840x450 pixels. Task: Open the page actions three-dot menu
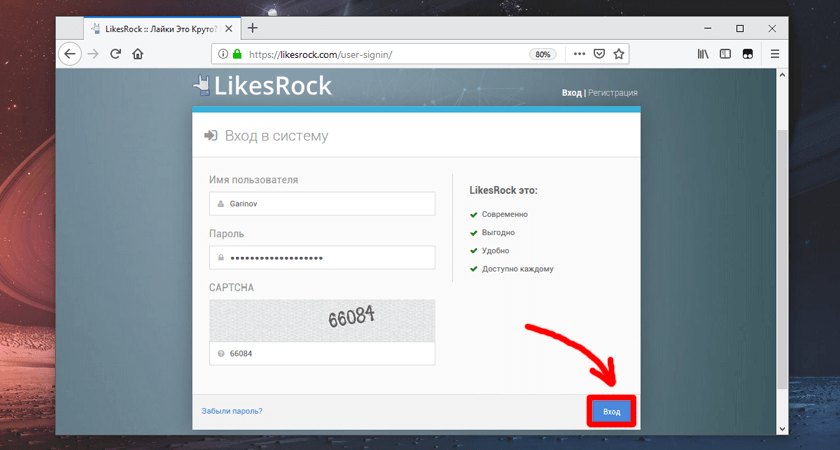coord(580,54)
